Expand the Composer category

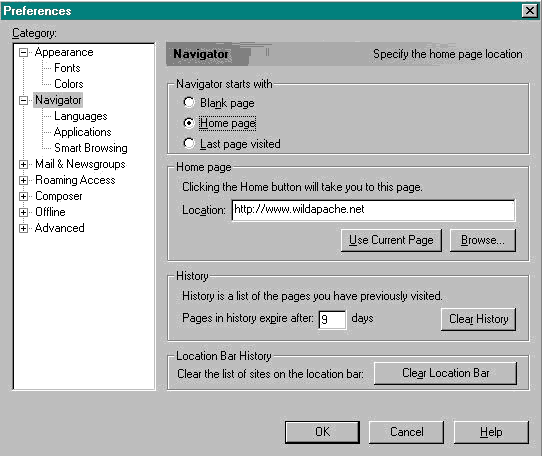pos(24,196)
